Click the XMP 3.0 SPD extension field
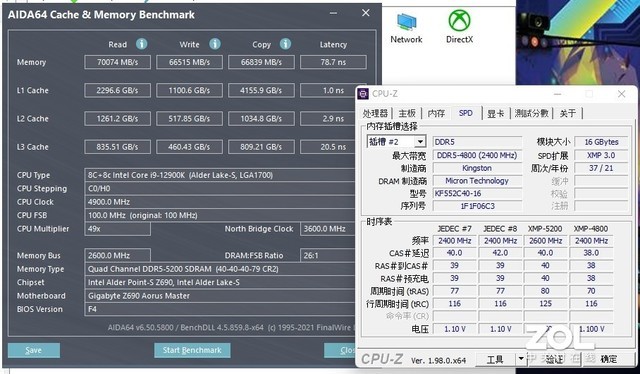The width and height of the screenshot is (640, 374). pos(601,155)
